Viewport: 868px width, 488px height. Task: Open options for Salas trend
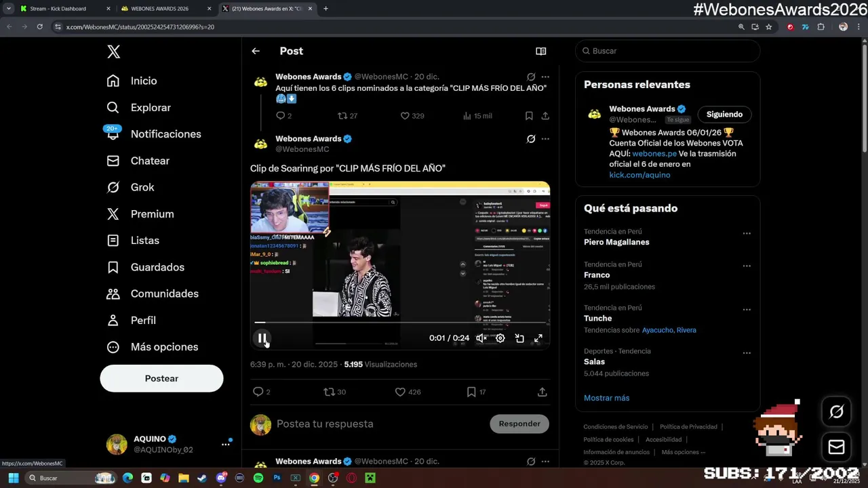747,352
